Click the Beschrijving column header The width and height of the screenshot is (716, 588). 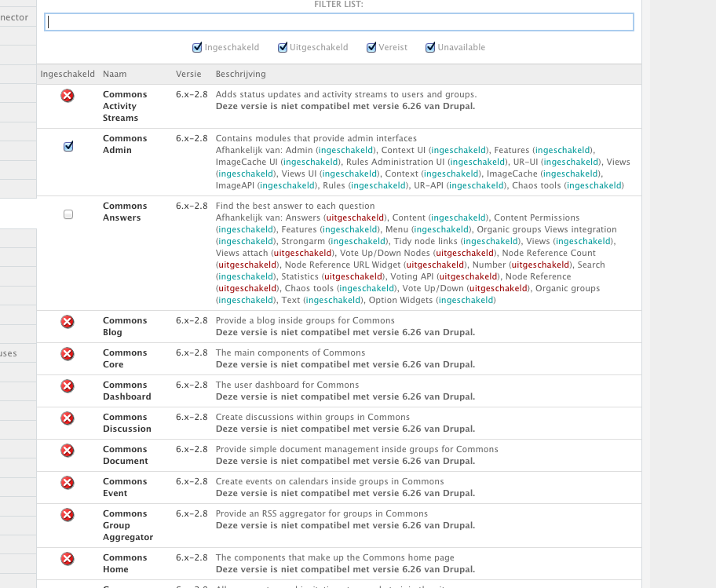[x=241, y=74]
